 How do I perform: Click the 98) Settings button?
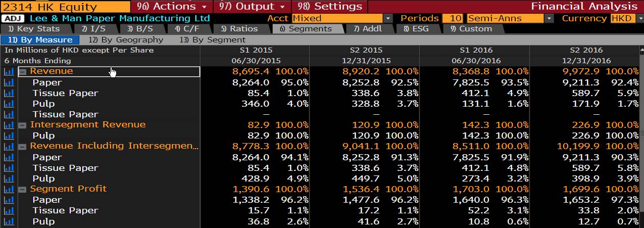tap(330, 7)
